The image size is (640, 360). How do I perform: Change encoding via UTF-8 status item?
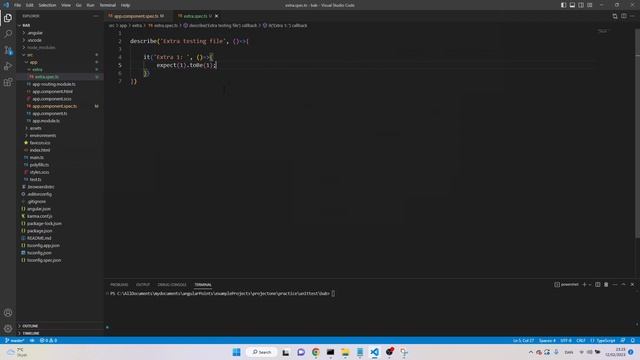tap(566, 340)
